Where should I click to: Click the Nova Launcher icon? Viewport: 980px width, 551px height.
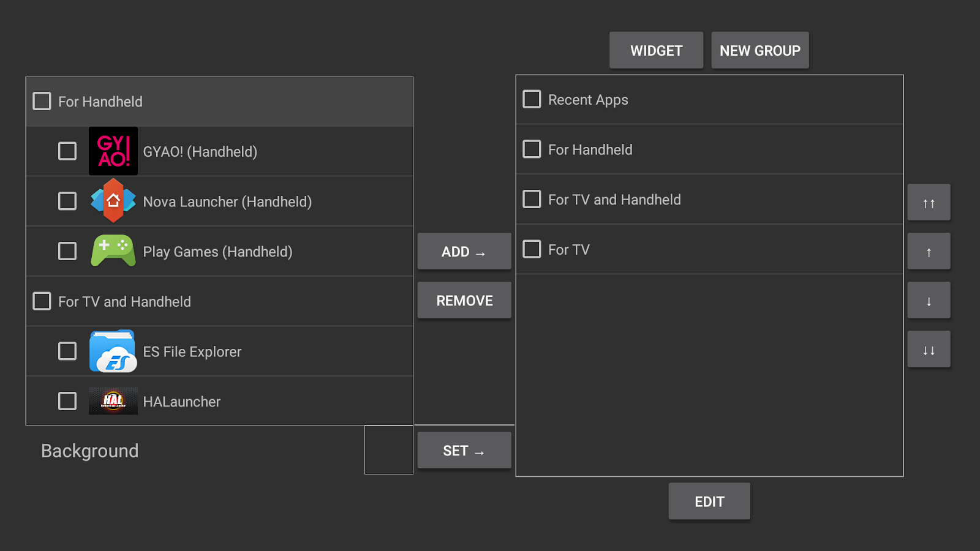tap(113, 201)
